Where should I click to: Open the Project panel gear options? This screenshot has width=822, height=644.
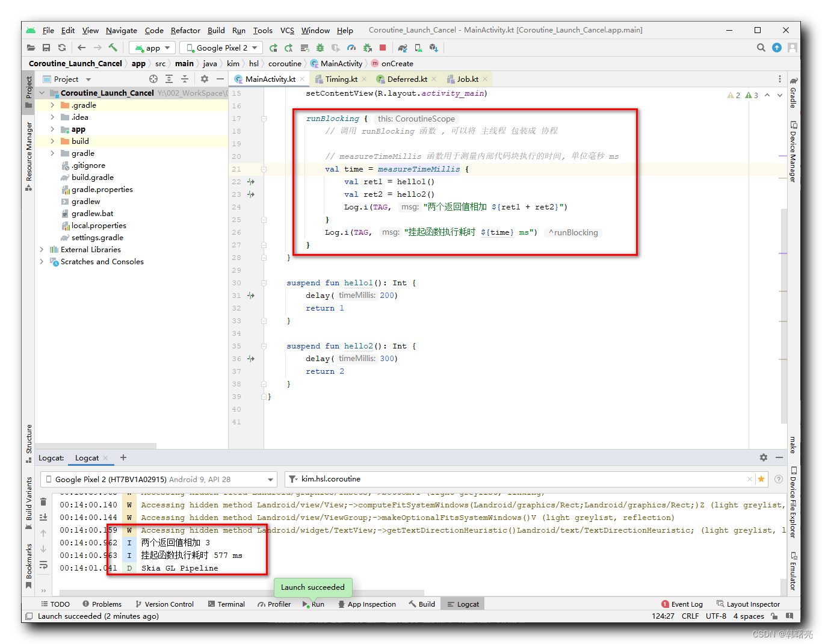205,79
